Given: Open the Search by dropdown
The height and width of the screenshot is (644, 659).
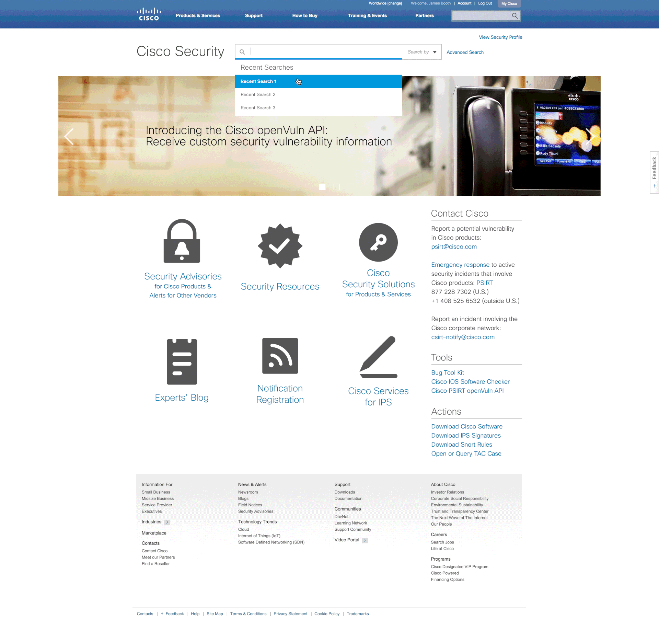Looking at the screenshot, I should coord(422,52).
